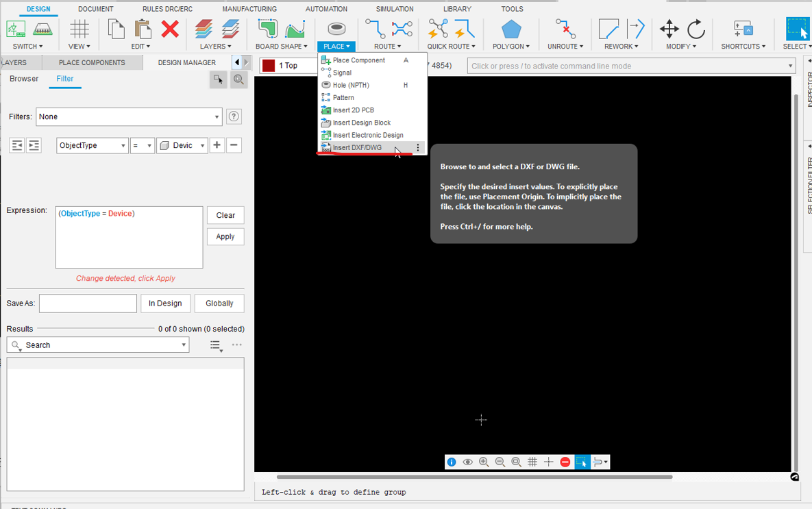Click the red X Delete icon
The width and height of the screenshot is (812, 509).
[x=170, y=29]
